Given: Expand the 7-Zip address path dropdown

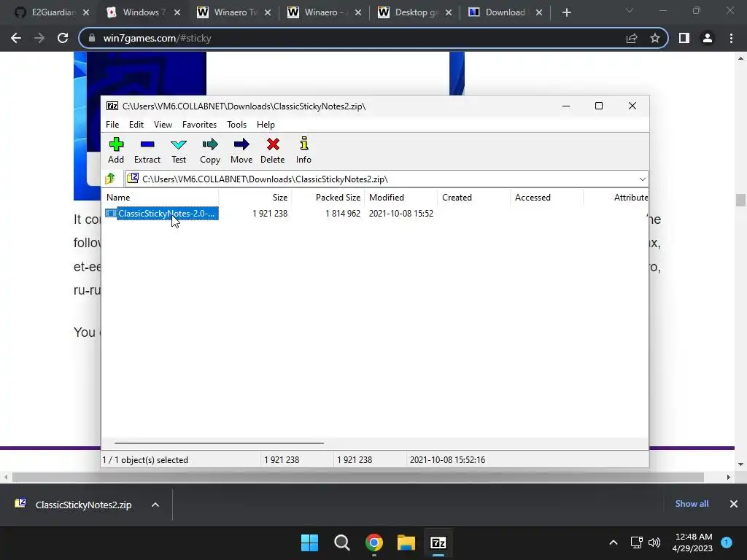Looking at the screenshot, I should point(642,179).
